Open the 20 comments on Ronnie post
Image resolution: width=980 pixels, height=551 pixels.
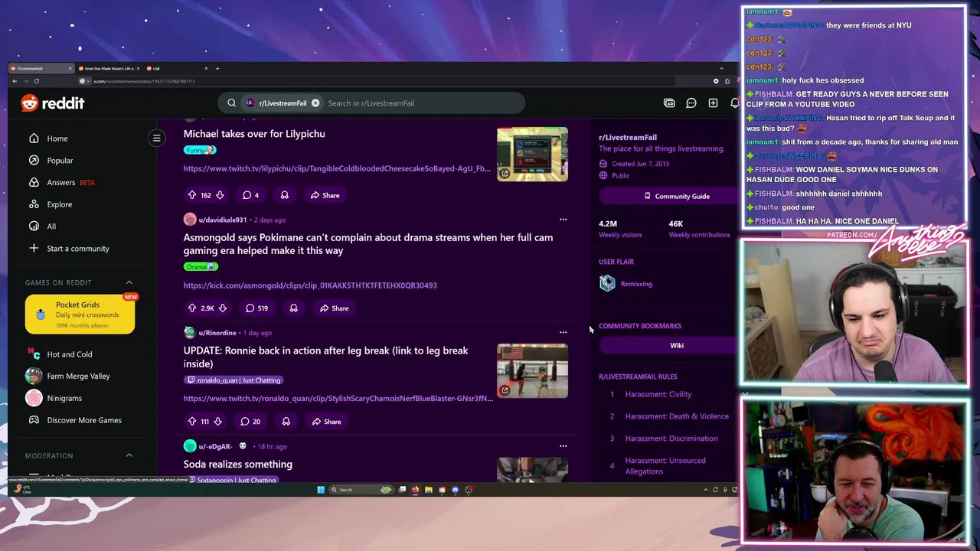250,422
